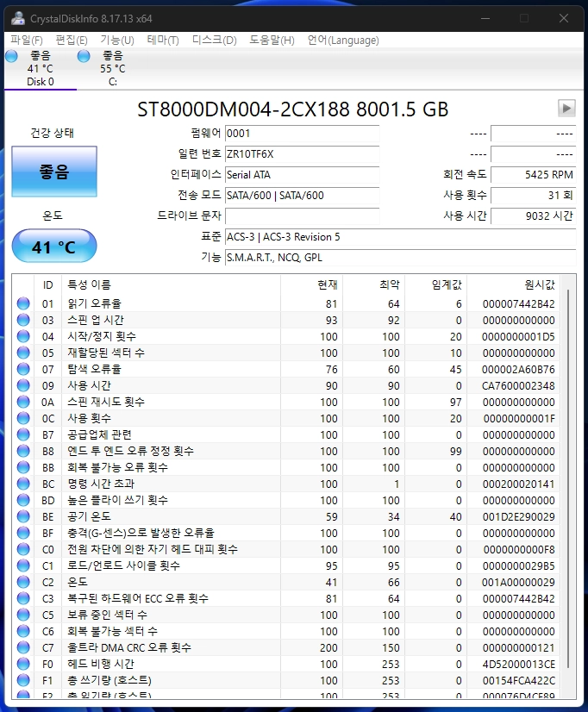Open the 디스크(D) menu
588x712 pixels.
(x=215, y=40)
